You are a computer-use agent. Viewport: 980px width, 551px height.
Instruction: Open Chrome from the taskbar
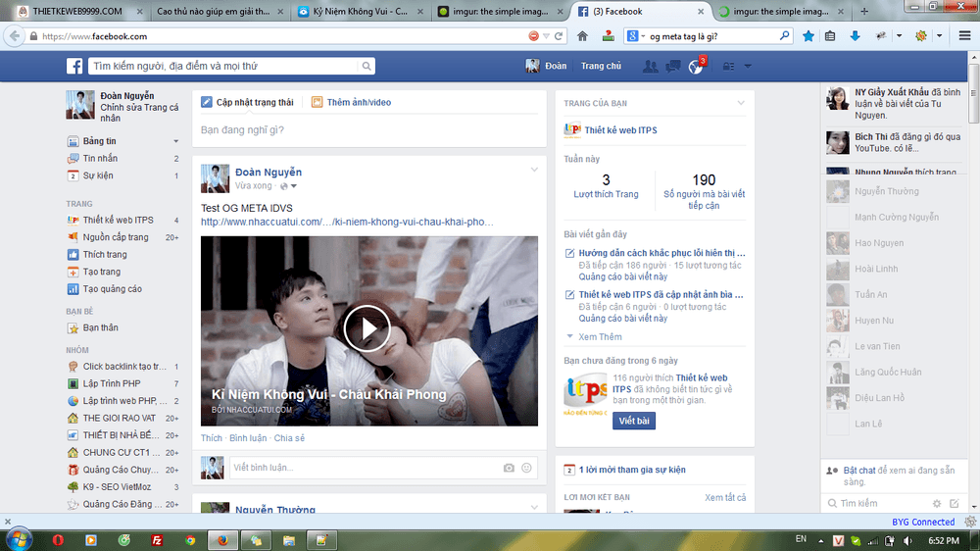pos(190,540)
